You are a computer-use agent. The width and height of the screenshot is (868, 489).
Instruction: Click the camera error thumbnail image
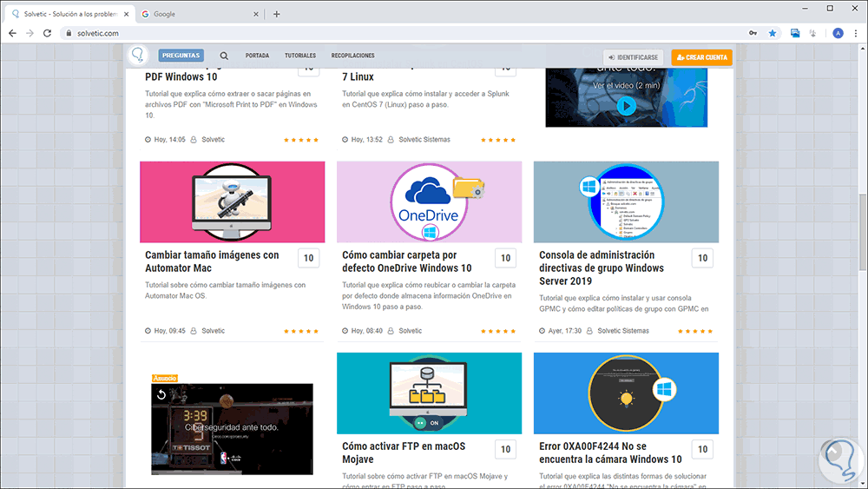point(626,393)
